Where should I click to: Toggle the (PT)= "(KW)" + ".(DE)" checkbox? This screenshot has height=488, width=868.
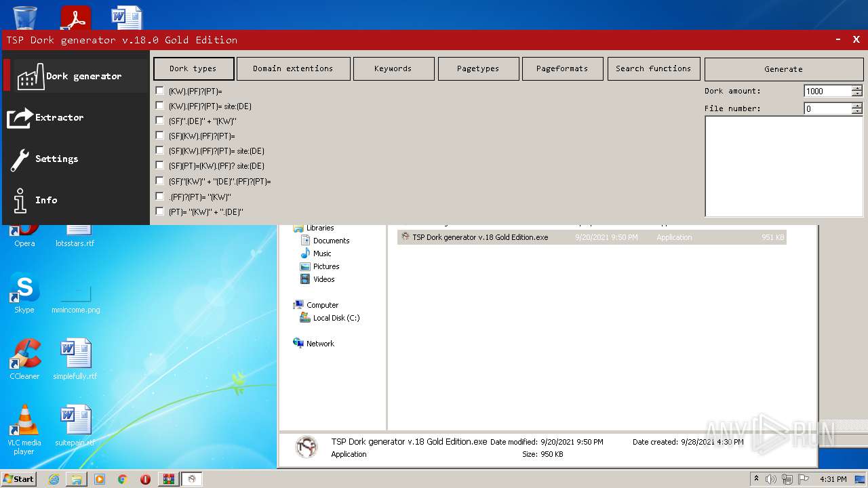click(x=160, y=211)
